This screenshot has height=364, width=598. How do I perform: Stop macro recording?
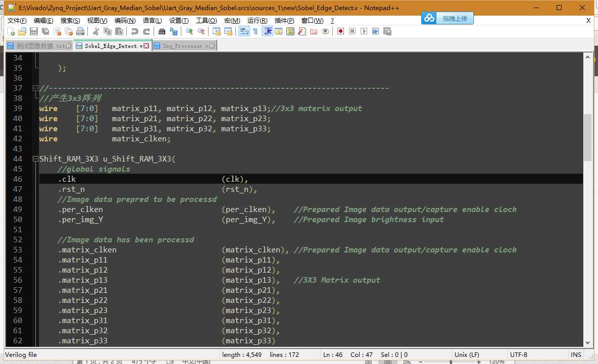click(353, 31)
